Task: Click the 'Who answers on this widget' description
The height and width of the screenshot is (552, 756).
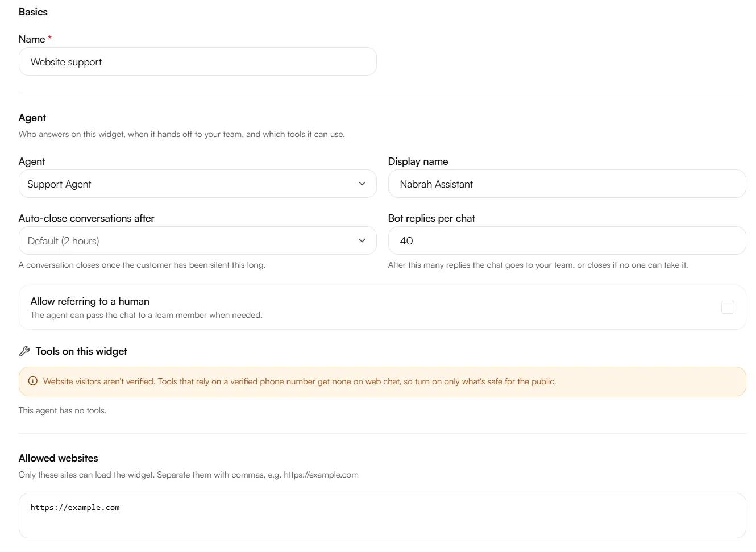Action: point(181,134)
